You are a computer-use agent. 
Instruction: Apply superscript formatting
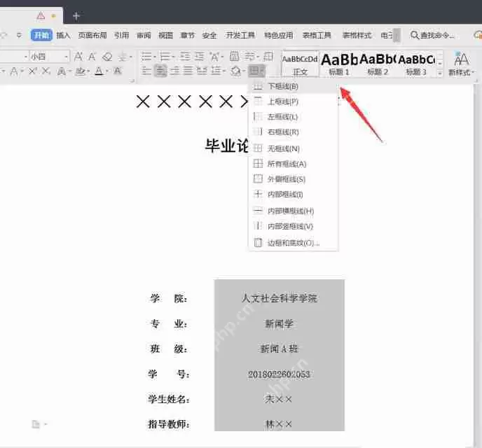(x=32, y=71)
